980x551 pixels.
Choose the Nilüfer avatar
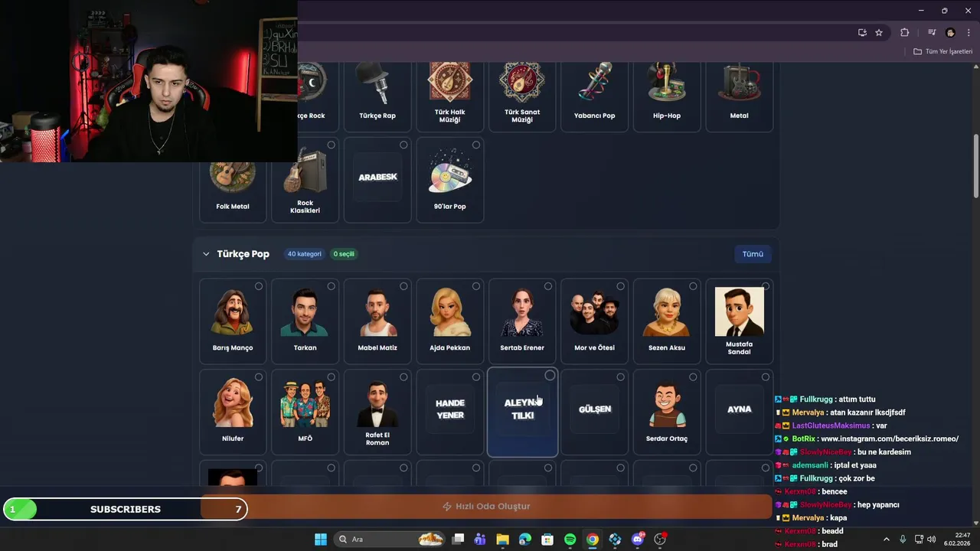(x=233, y=403)
